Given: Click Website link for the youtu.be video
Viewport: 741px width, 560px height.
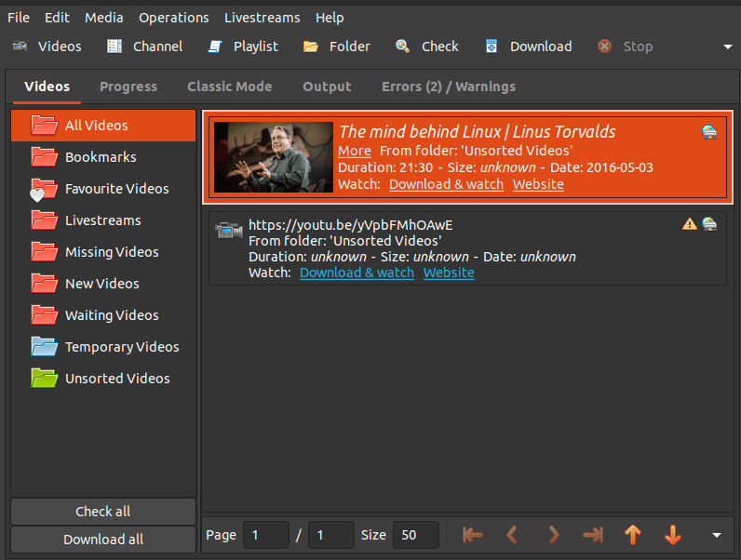Looking at the screenshot, I should coord(449,273).
